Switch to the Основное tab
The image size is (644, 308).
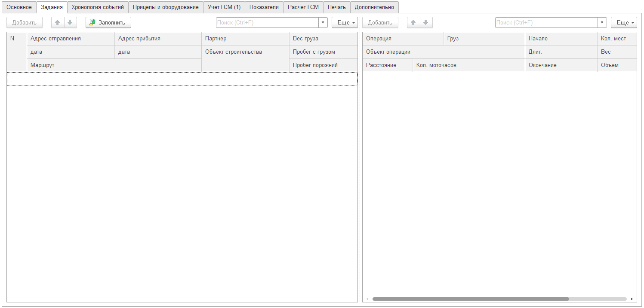[x=19, y=7]
